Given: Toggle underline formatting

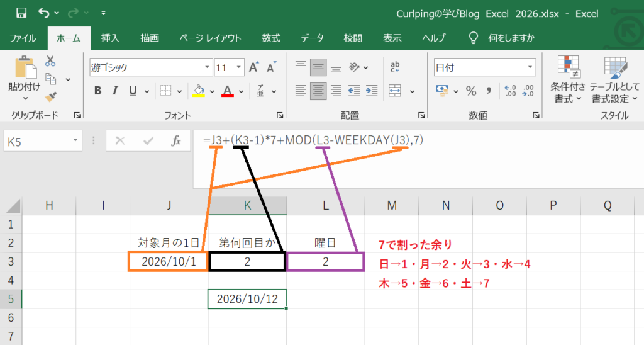Looking at the screenshot, I should 133,91.
